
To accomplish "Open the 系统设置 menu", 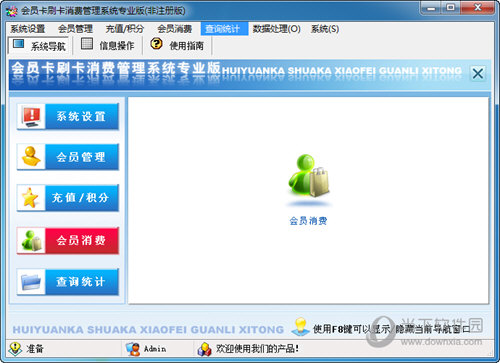I will (x=28, y=29).
